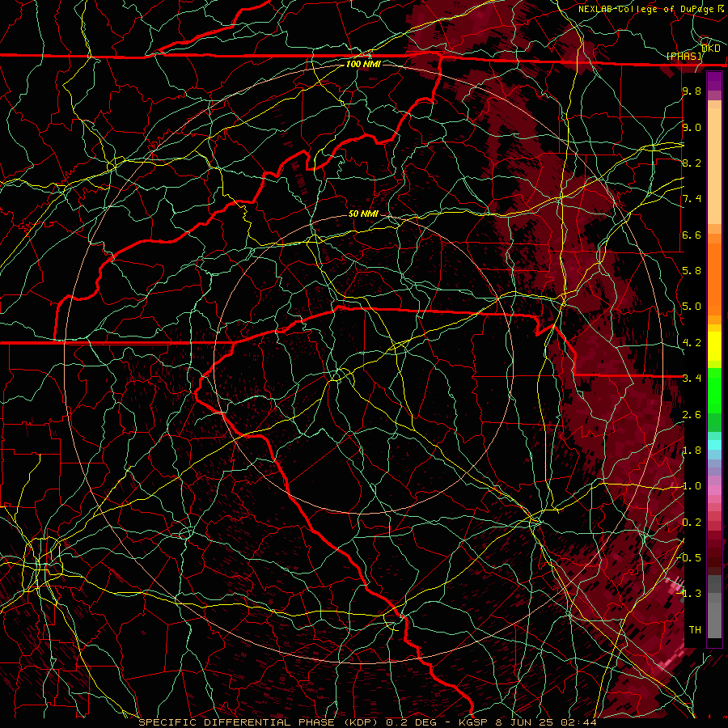Click the 2.6 value on the color scale
This screenshot has width=728, height=728.
(692, 415)
